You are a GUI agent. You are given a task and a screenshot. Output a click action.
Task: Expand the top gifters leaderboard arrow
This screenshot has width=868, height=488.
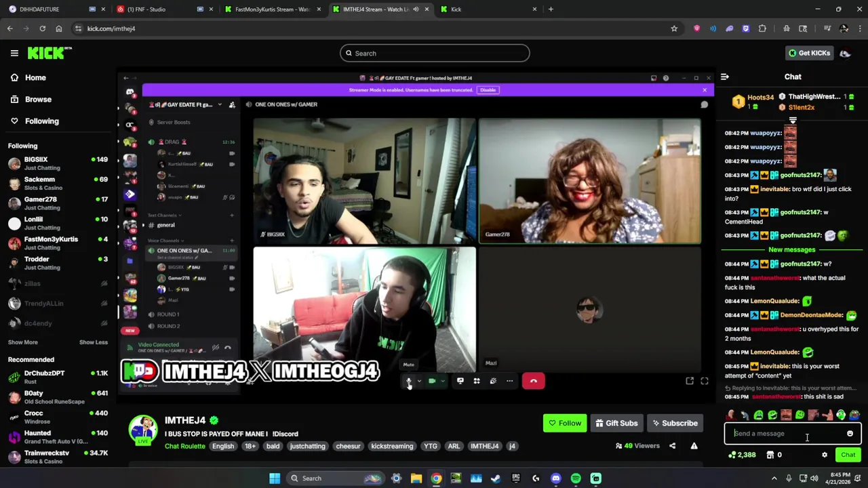pos(793,121)
